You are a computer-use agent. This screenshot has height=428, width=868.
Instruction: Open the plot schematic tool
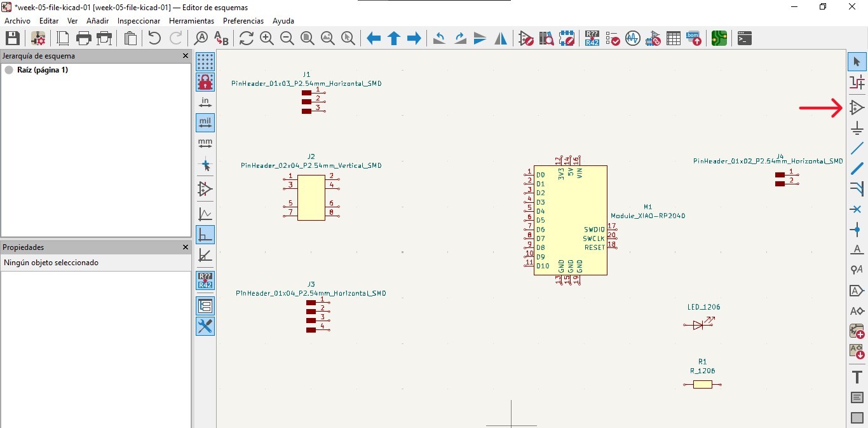click(104, 38)
